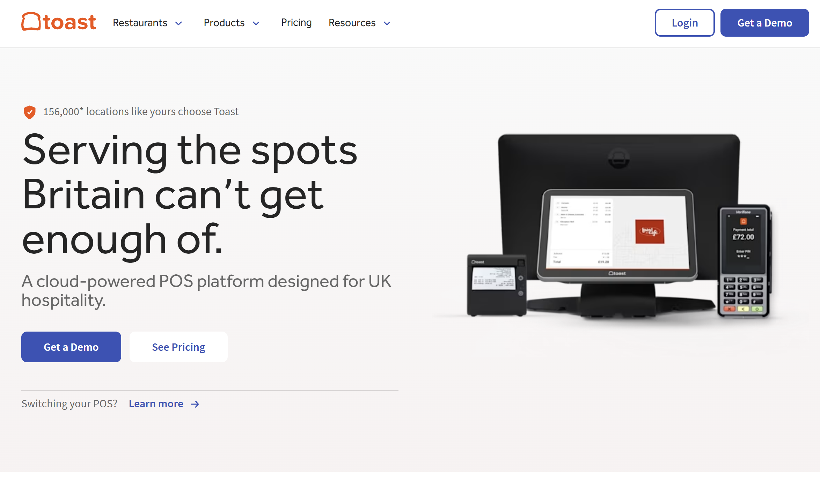Viewport: 820px width, 504px height.
Task: Open the Resources menu
Action: (352, 23)
